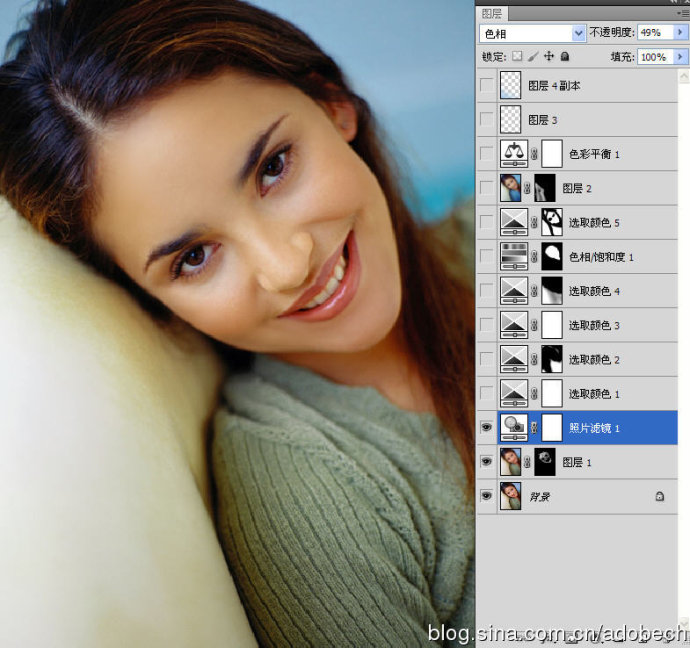
Task: Select the 选取颜色 3 layer mask
Action: pyautogui.click(x=552, y=325)
